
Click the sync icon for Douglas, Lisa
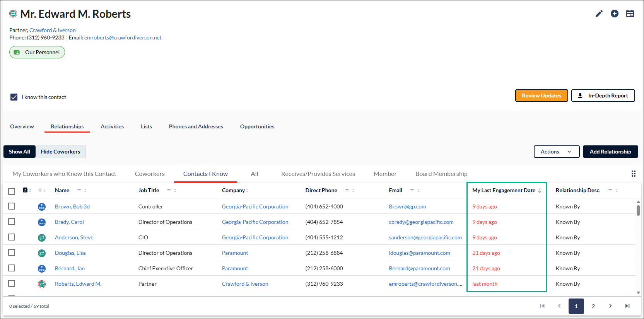(42, 253)
